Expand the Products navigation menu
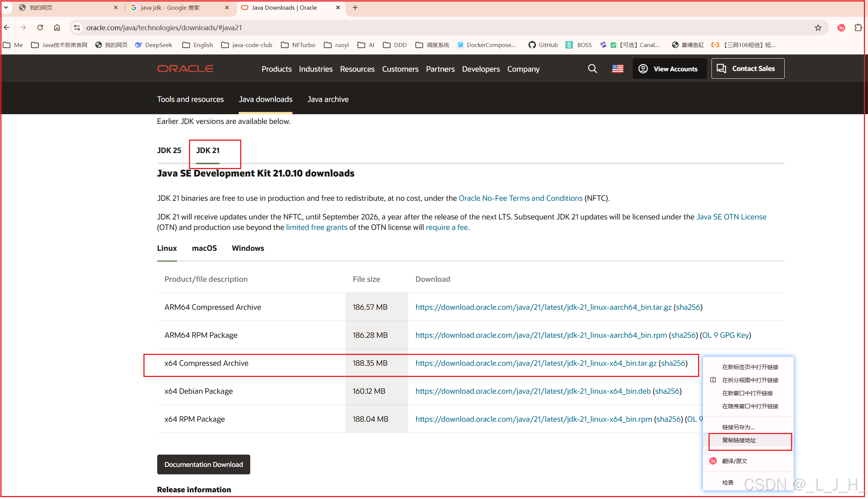Screen dimensions: 868x499 [276, 69]
